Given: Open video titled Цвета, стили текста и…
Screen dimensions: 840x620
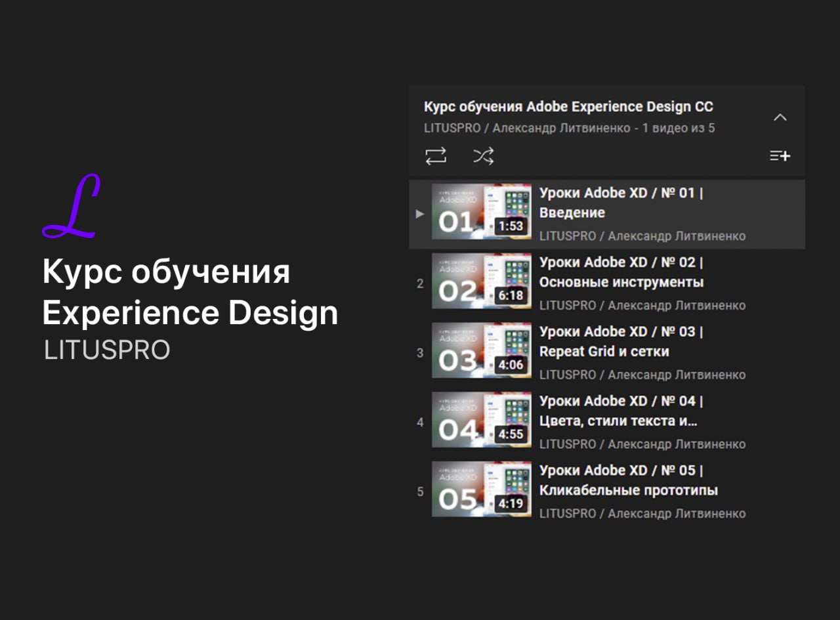Looking at the screenshot, I should coord(621,411).
